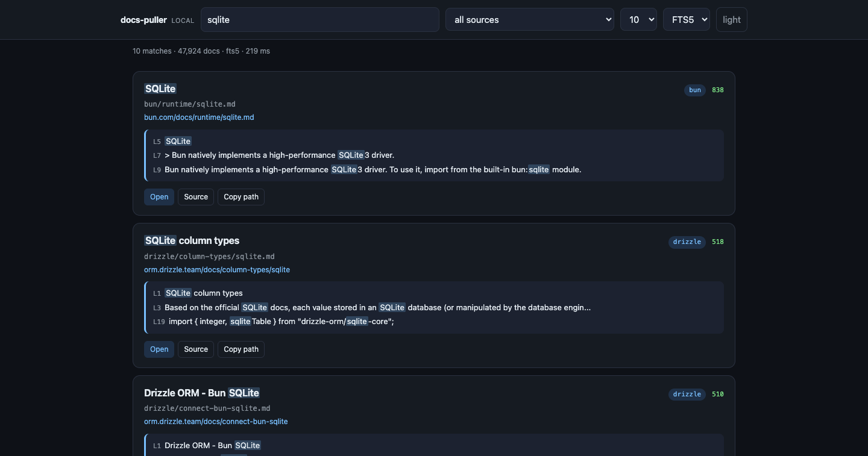The height and width of the screenshot is (456, 868).
Task: Follow the bun.com/docs/runtime/sqlite.md link
Action: [x=199, y=117]
